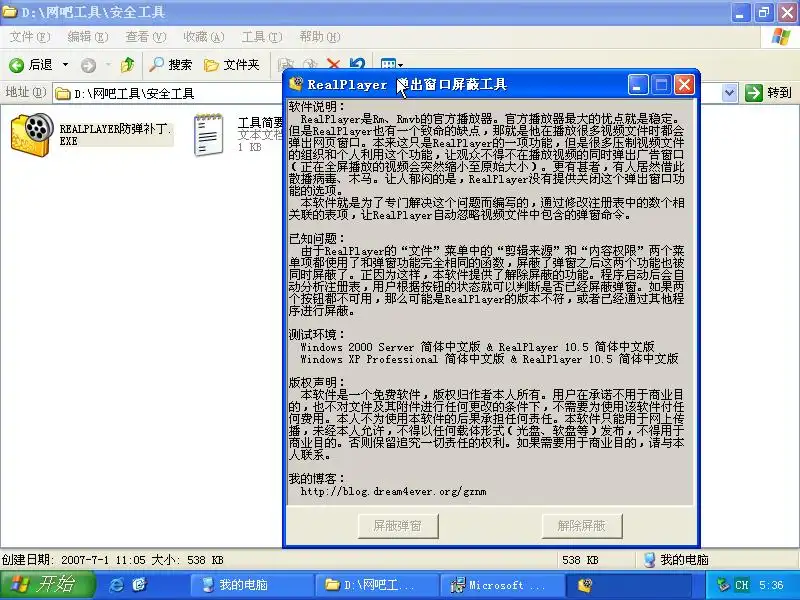Viewport: 800px width, 600px height.
Task: Select REALPLAYER防弹补丁.EXE film reel icon
Action: (x=32, y=135)
